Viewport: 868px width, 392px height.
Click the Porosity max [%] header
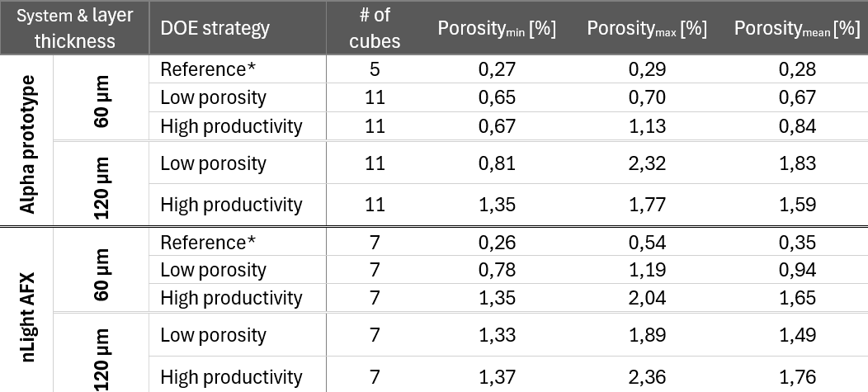point(647,28)
